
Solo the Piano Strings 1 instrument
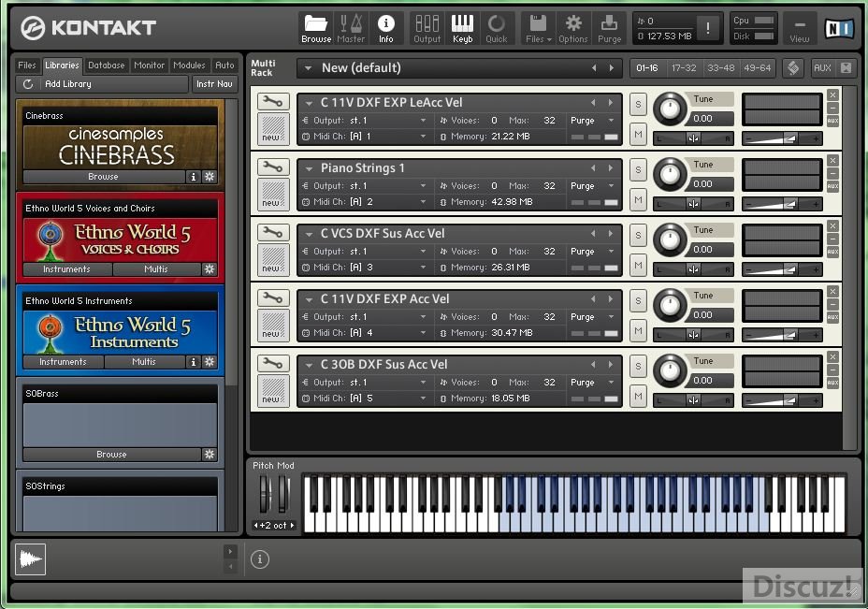tap(638, 169)
